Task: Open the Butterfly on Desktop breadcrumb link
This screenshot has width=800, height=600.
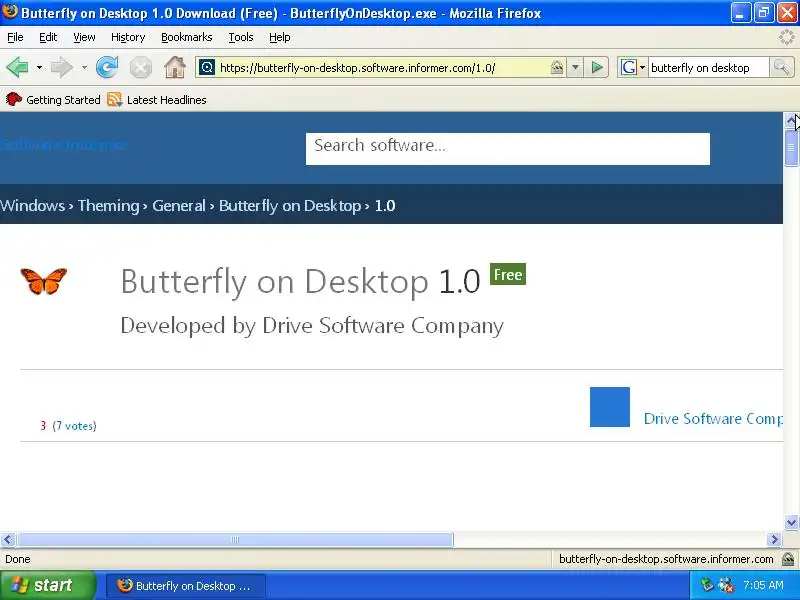Action: point(290,206)
